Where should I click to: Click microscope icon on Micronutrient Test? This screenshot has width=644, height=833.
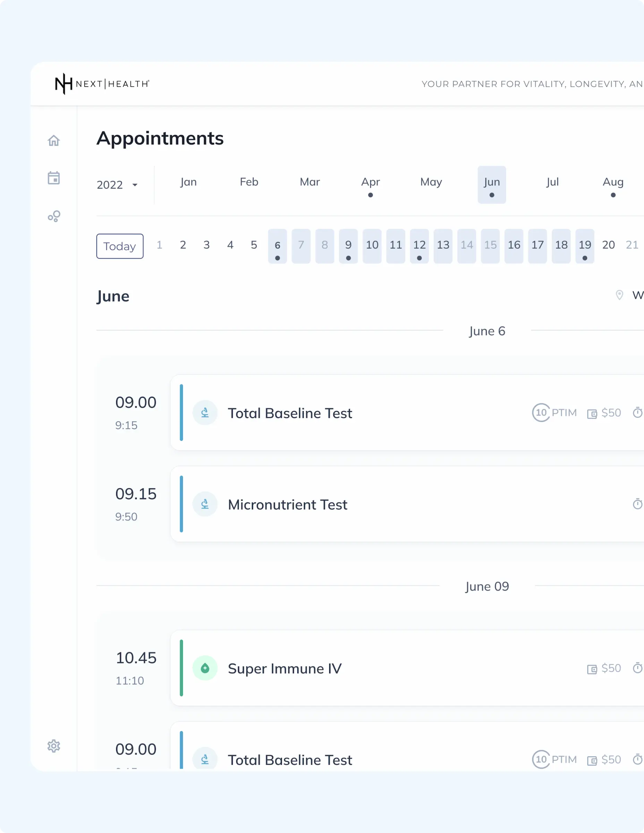pos(205,504)
